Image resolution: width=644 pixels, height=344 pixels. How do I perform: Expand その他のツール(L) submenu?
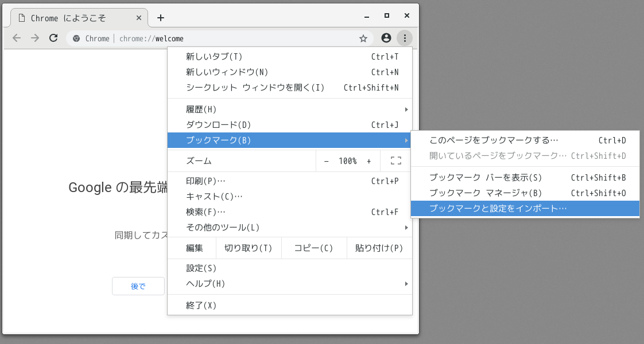click(290, 228)
